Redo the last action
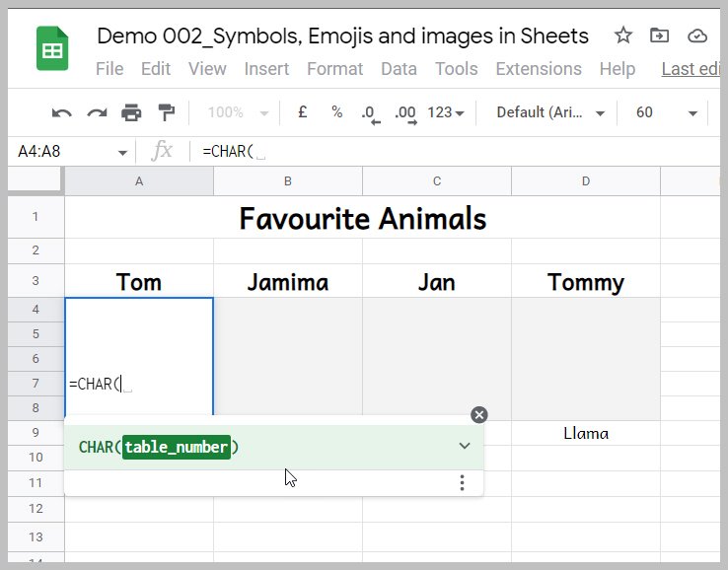Image resolution: width=728 pixels, height=570 pixels. pos(97,112)
